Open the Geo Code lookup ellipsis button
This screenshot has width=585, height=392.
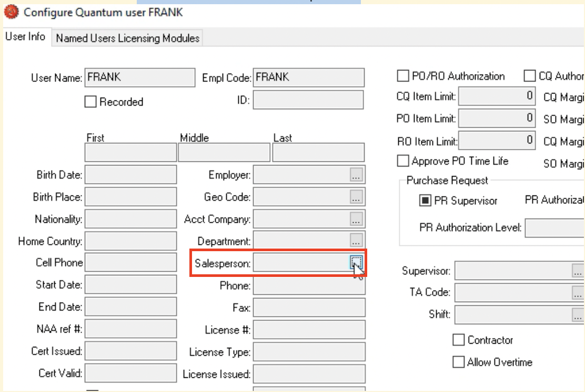356,197
